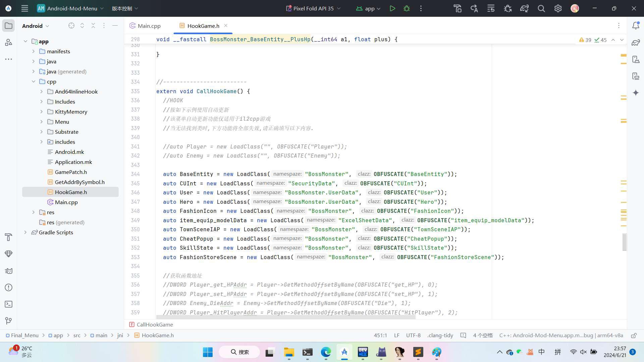Click HookGame.h in breadcrumb path

point(157,336)
